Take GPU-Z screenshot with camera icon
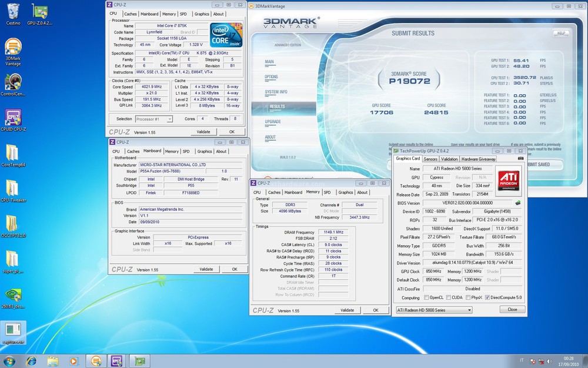 [x=520, y=158]
